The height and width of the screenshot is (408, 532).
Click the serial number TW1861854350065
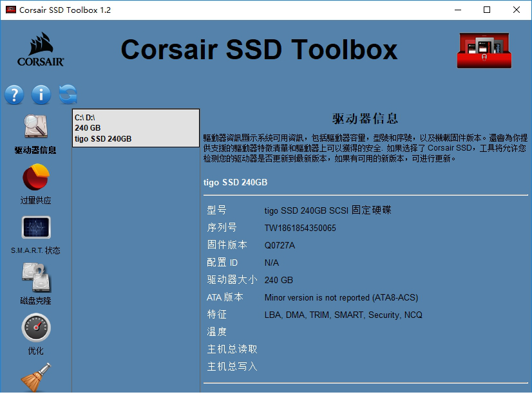300,228
